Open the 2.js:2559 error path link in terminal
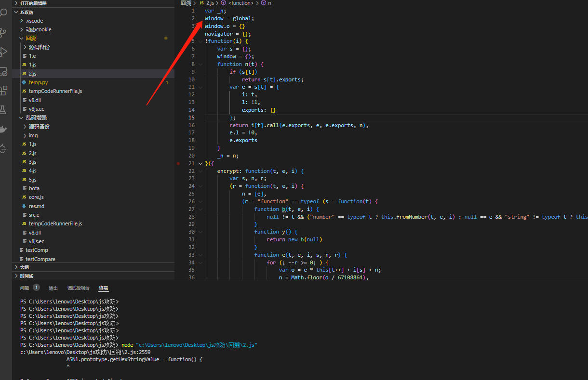 [x=85, y=352]
